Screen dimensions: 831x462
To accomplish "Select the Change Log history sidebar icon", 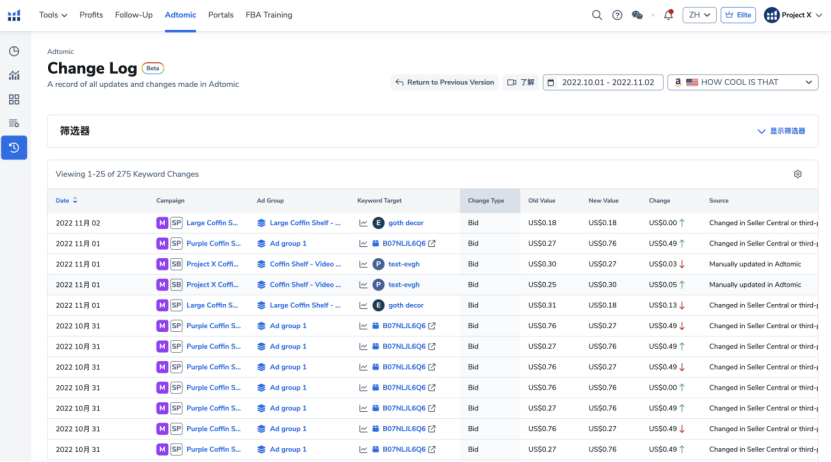I will 14,147.
